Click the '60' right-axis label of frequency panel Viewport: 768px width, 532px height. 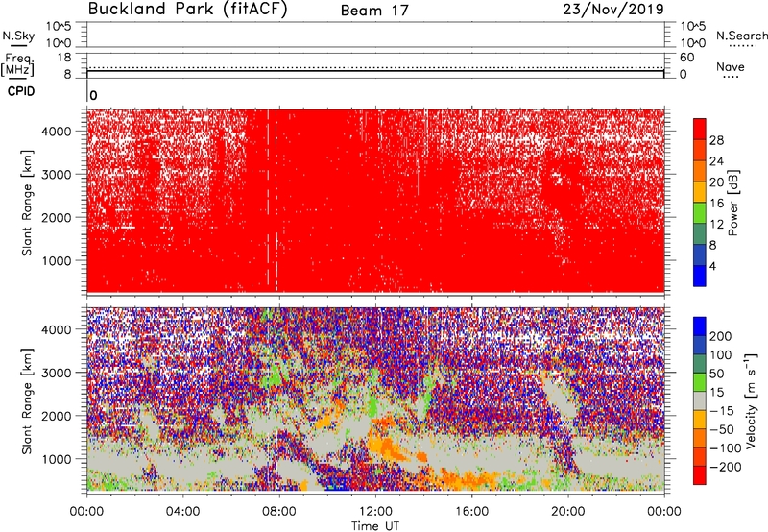pos(686,58)
